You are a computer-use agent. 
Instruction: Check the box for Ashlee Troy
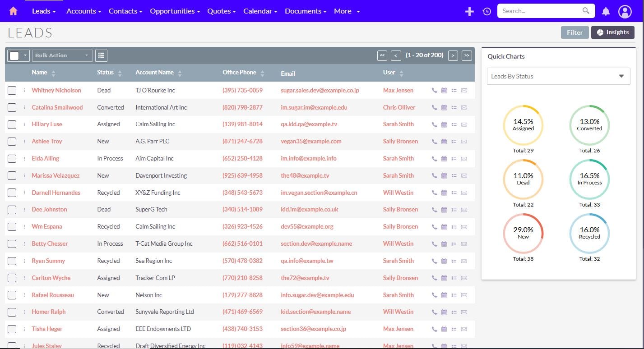point(12,142)
